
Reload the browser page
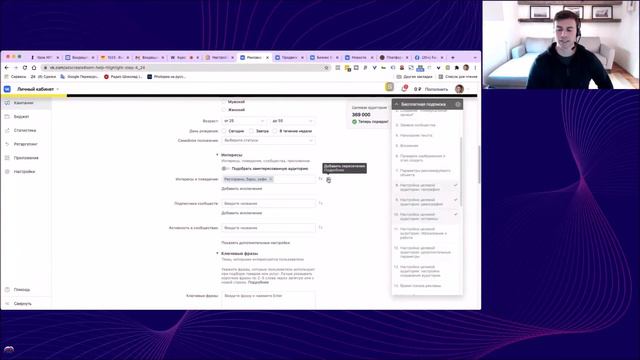click(x=25, y=68)
